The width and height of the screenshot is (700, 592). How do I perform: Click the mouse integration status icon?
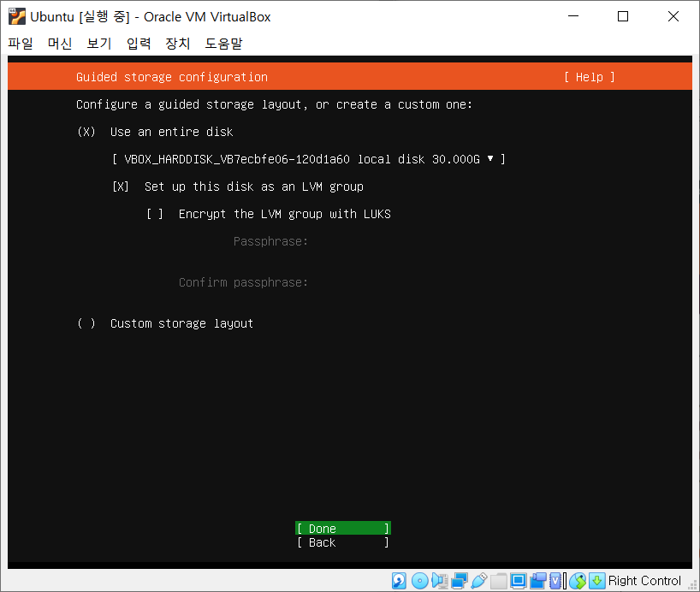click(578, 580)
